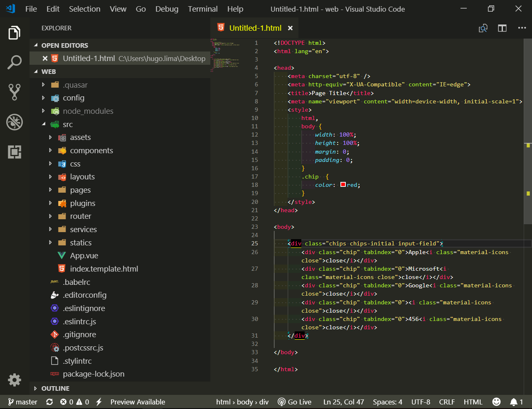Screen dimensions: 532x409
Task: Click the settings gear in the activity bar
Action: pos(15,380)
